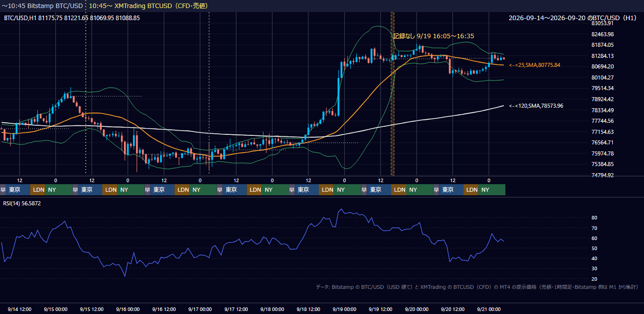Click the '記録なし 9/19 16:05~16:35' annotation

pyautogui.click(x=433, y=36)
